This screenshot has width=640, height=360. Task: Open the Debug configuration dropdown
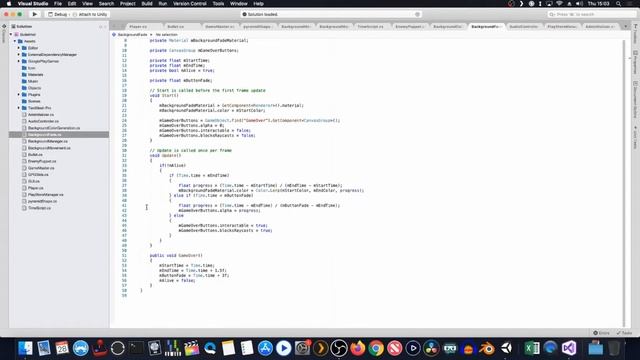tap(58, 14)
